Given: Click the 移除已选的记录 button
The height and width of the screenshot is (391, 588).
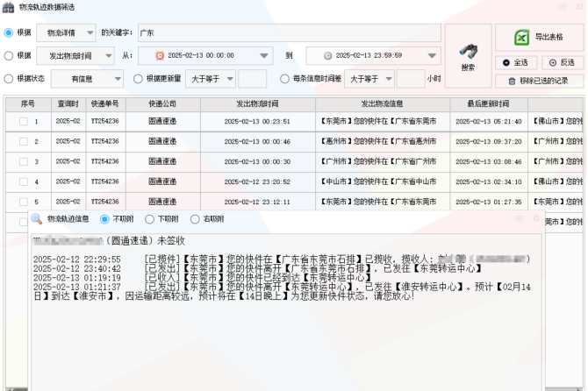Looking at the screenshot, I should point(540,81).
